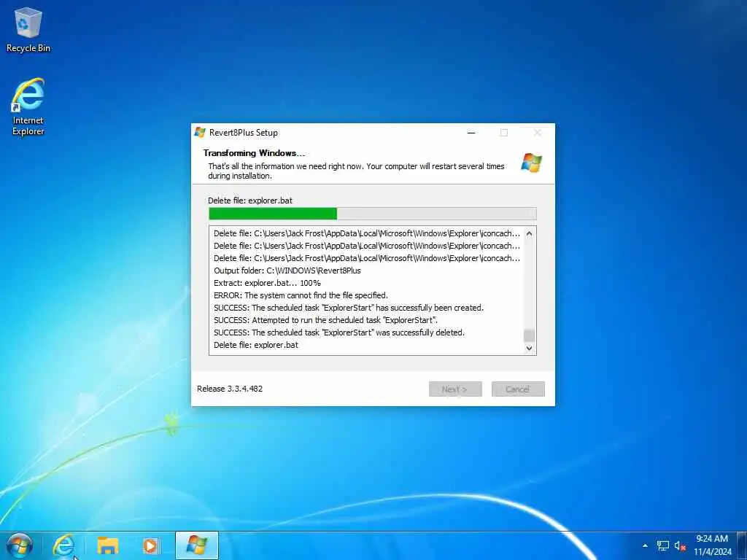Viewport: 747px width, 560px height.
Task: Select the 'Output folder: C:\WINDOWS\Revert8Plus' log line
Action: coord(287,271)
